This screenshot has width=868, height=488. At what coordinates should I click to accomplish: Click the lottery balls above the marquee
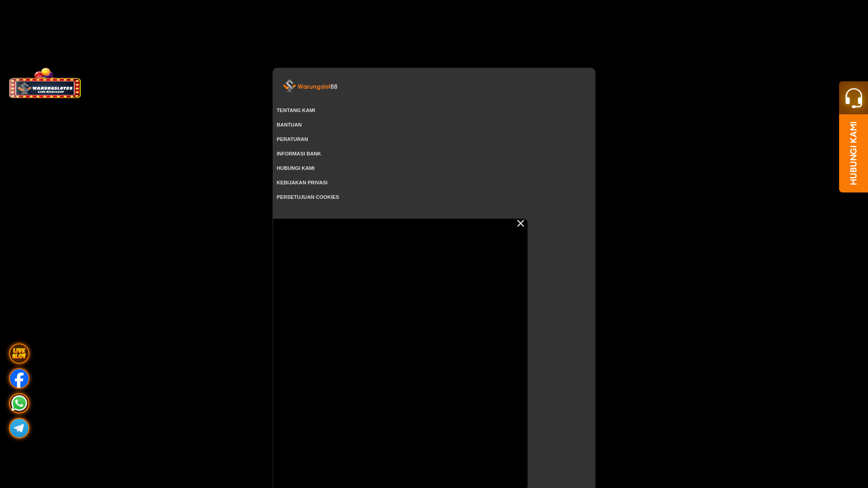click(44, 74)
